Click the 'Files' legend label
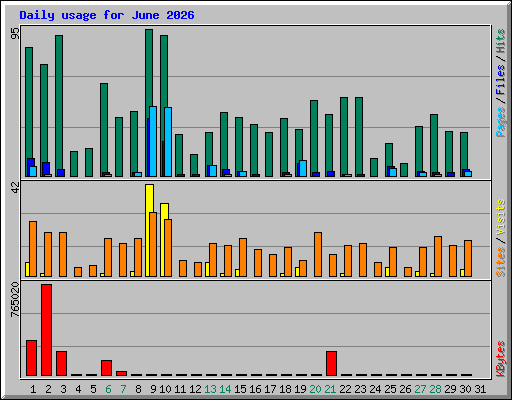Image resolution: width=512 pixels, height=400 pixels. pyautogui.click(x=500, y=80)
